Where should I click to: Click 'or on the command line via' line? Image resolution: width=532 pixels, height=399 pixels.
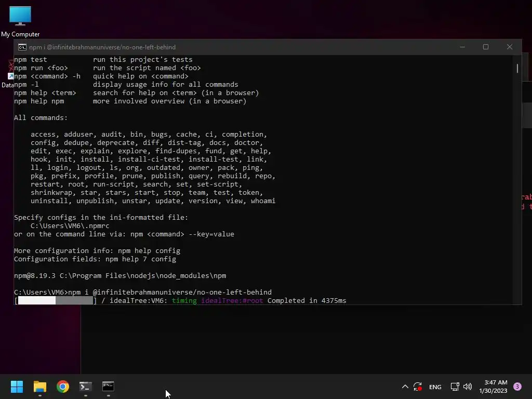coord(124,234)
